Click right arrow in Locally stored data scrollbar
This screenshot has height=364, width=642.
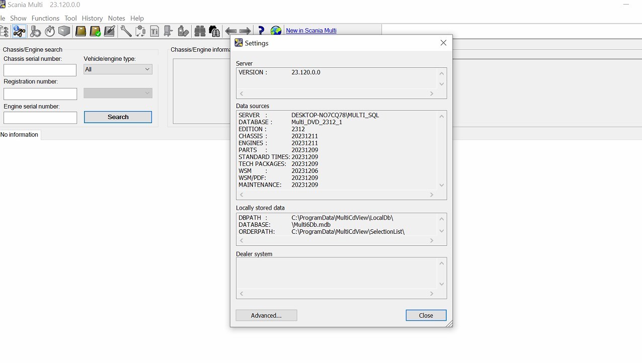(x=432, y=241)
